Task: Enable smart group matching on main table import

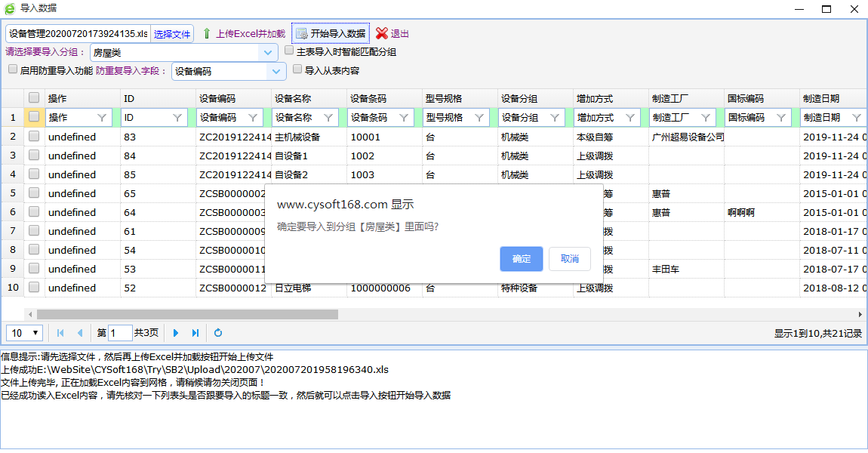Action: point(289,51)
